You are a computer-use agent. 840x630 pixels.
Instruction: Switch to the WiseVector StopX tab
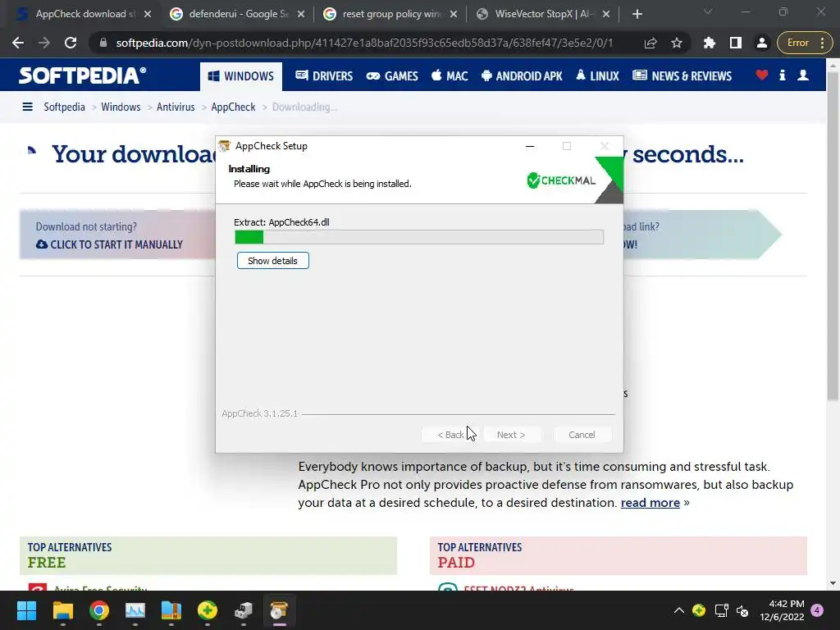coord(544,14)
